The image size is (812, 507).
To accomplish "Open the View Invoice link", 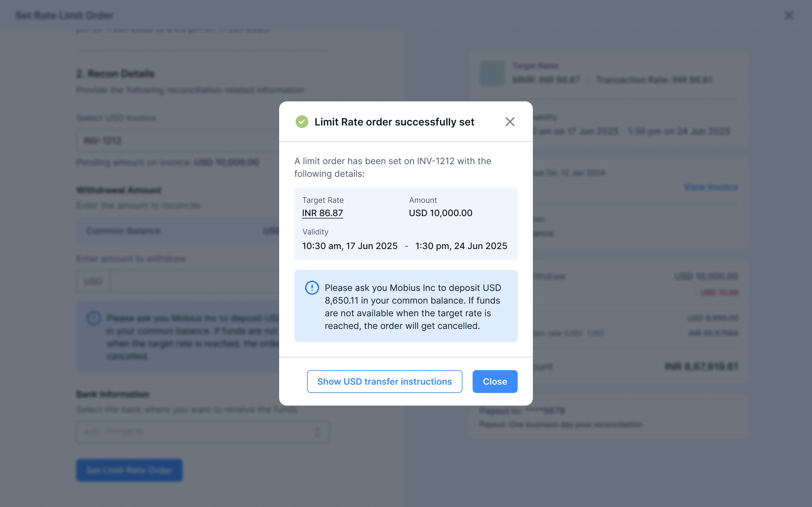I will pyautogui.click(x=711, y=187).
